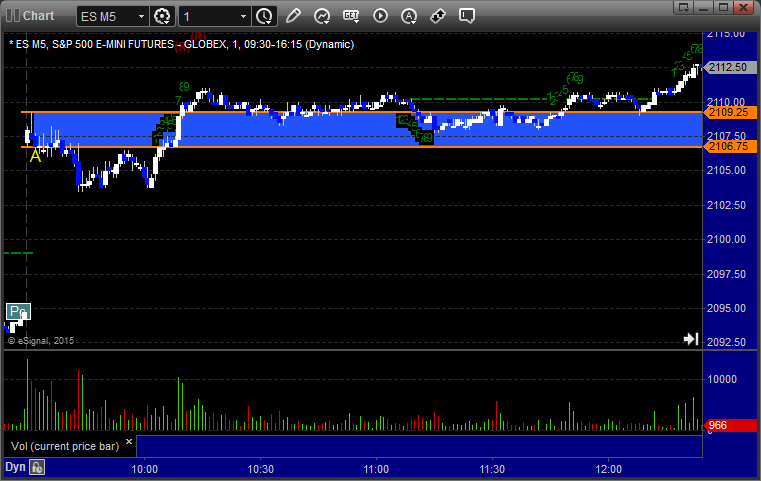This screenshot has width=761, height=481.
Task: Click the 10:30 time axis label
Action: click(261, 469)
